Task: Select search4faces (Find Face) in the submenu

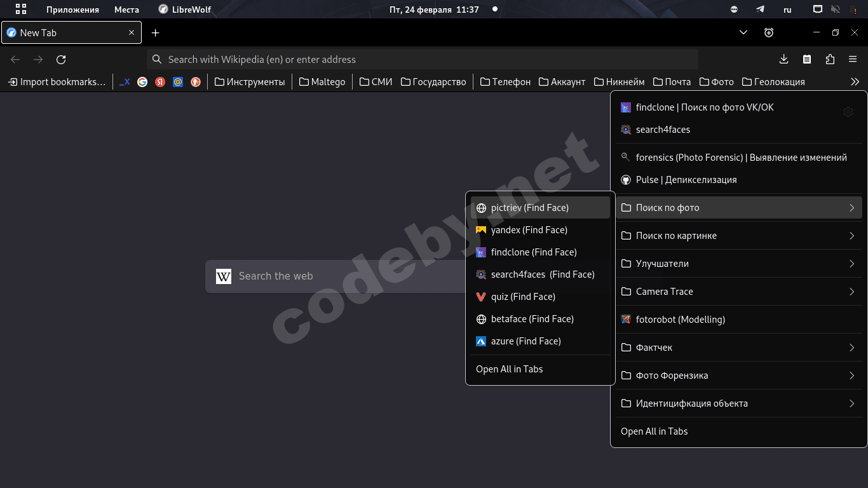Action: pos(540,274)
